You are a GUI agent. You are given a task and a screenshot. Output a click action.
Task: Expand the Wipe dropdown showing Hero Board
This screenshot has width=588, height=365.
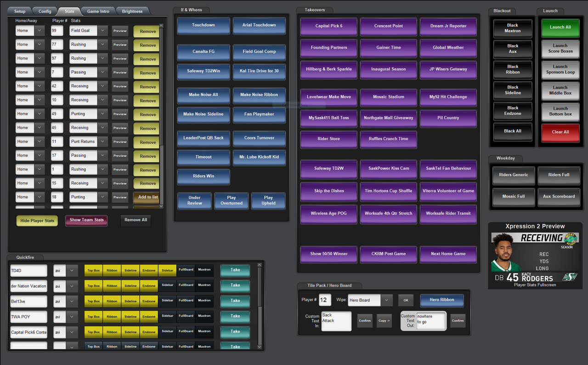click(x=386, y=300)
